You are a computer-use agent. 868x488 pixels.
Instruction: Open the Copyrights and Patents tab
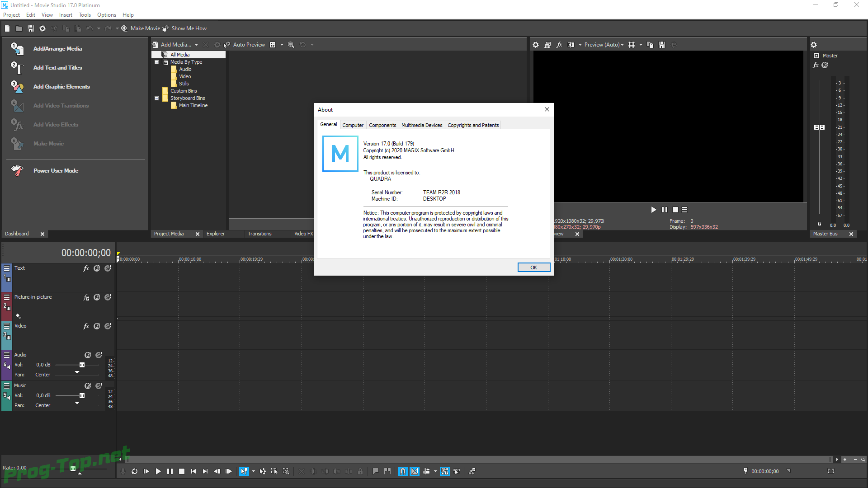point(473,125)
